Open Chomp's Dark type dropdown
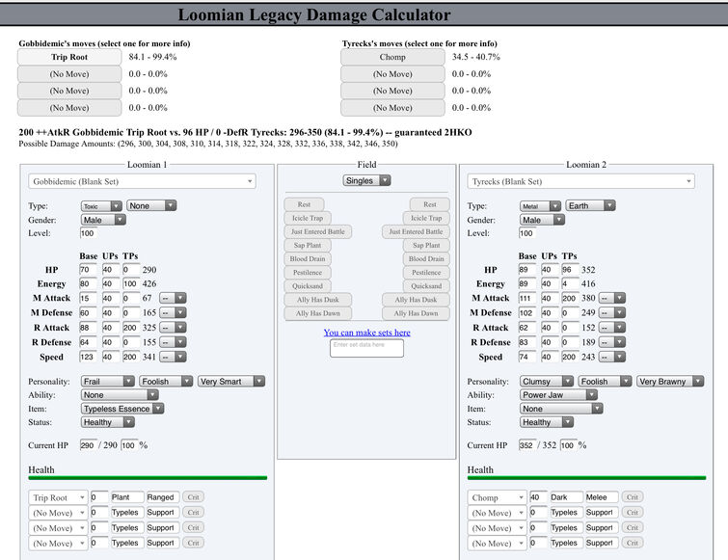Screen dimensions: 728x560 [566, 497]
